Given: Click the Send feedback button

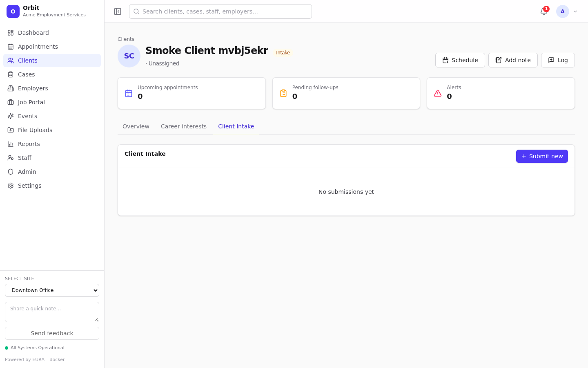Looking at the screenshot, I should (52, 333).
